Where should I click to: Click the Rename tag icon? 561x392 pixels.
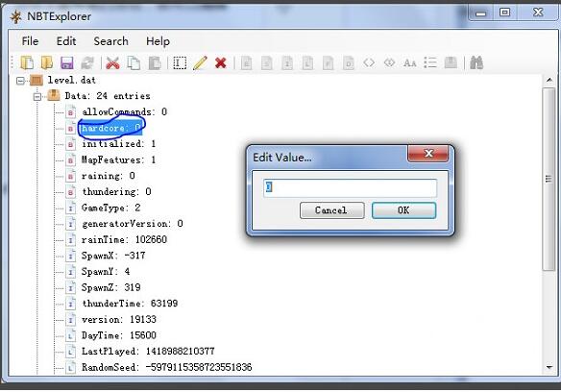pos(180,63)
